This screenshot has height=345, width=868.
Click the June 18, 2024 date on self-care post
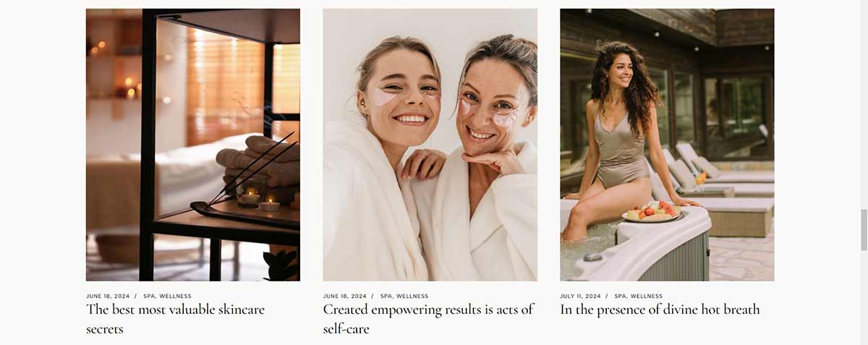[345, 296]
